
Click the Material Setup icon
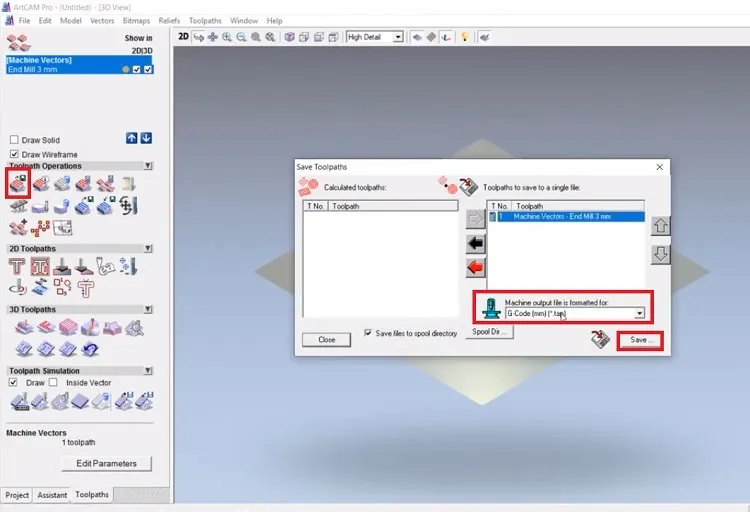[40, 206]
